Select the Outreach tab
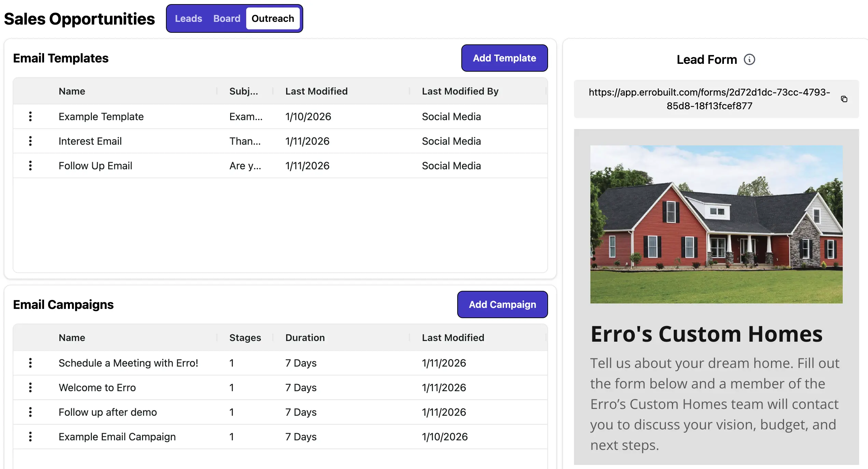Screen dimensions: 868x469 tap(272, 18)
